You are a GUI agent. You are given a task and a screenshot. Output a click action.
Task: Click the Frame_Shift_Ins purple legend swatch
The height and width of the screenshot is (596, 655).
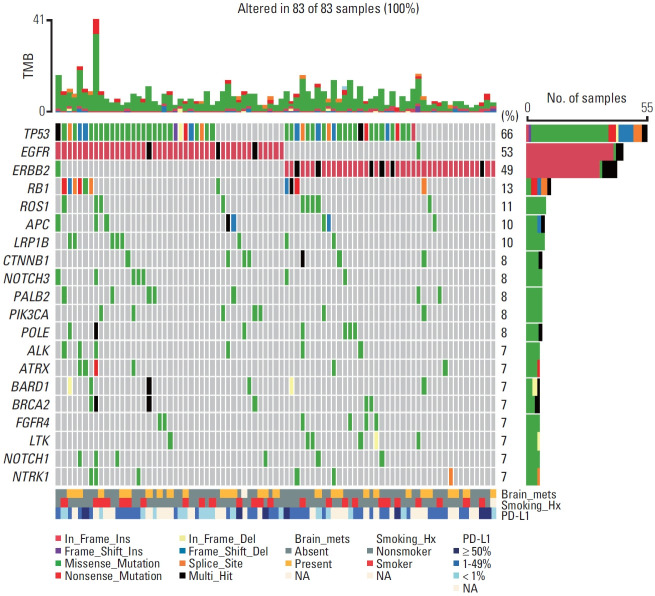58,551
